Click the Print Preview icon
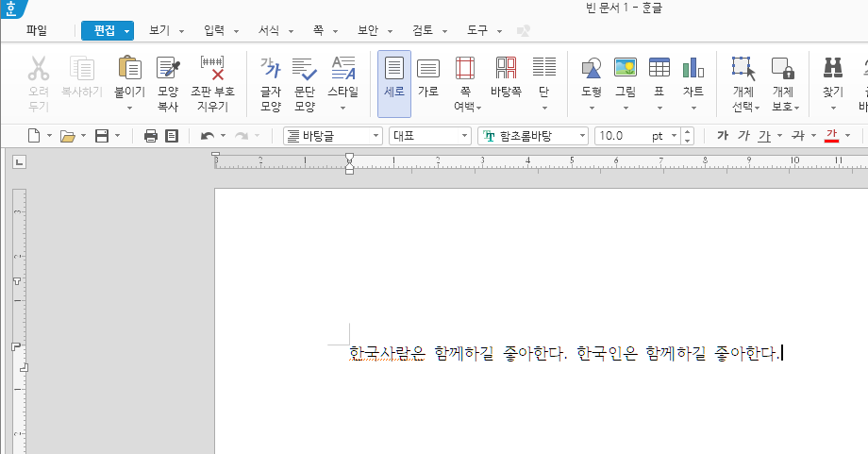This screenshot has width=868, height=454. pyautogui.click(x=172, y=136)
